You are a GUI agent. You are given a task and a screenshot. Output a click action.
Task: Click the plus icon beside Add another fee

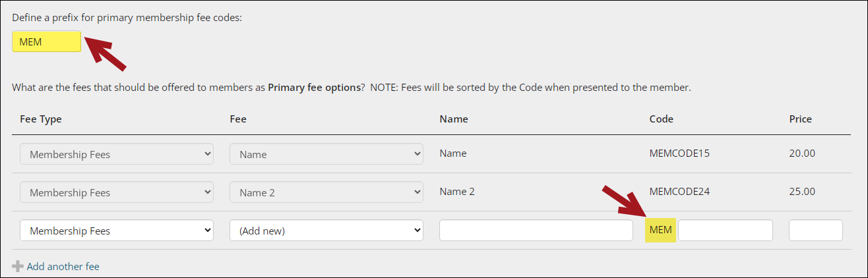click(18, 267)
